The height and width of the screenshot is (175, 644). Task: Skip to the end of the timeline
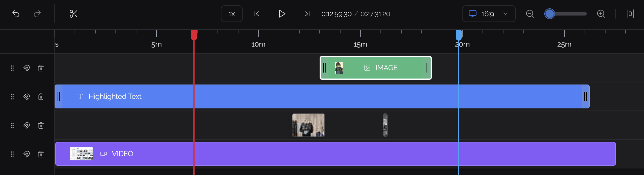(307, 14)
